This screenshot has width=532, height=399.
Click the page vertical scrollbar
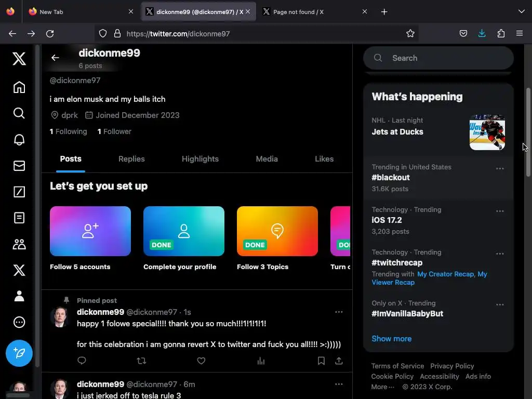[x=528, y=132]
